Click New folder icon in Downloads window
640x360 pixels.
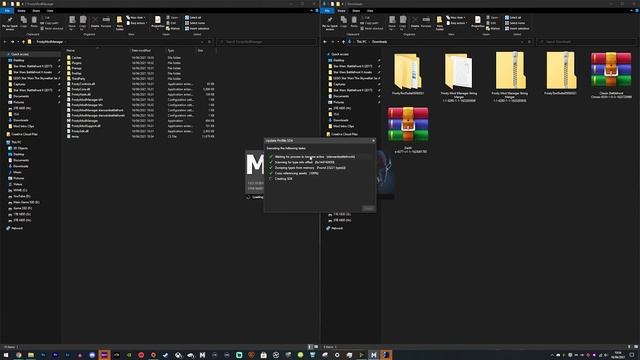(x=440, y=23)
